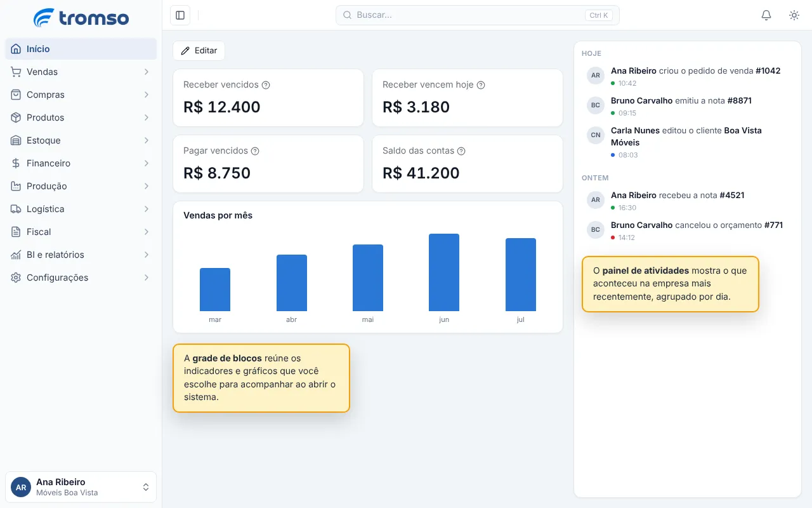The image size is (812, 508).
Task: Click the AR avatar on the pedido #1042 entry
Action: point(596,76)
